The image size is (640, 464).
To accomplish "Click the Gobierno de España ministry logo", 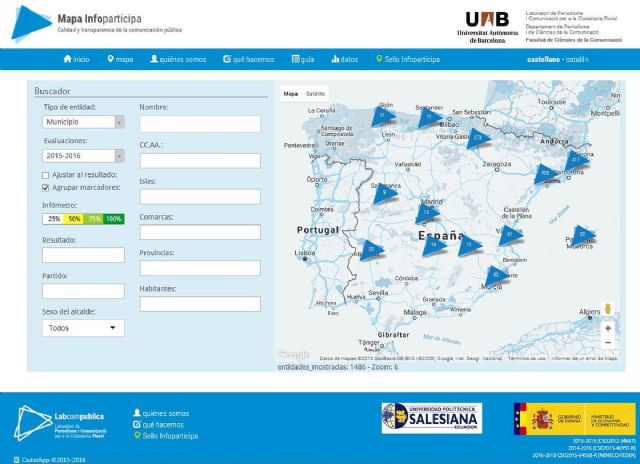I will [575, 419].
